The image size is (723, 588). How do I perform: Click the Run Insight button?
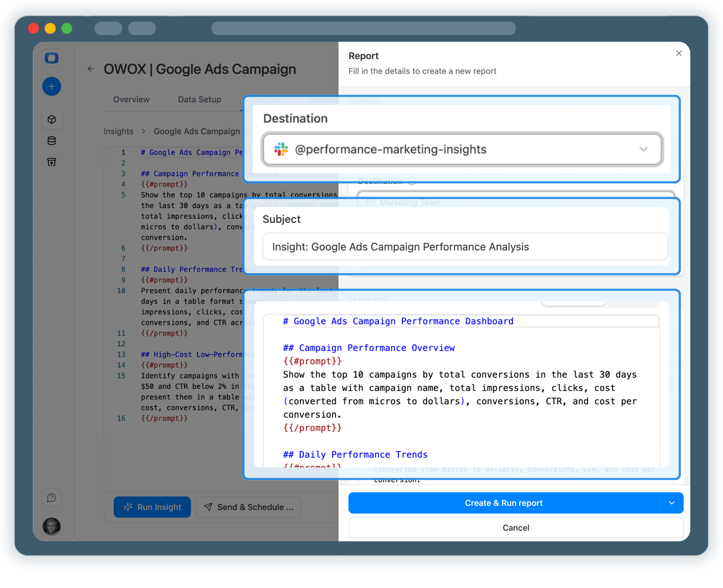[x=152, y=507]
